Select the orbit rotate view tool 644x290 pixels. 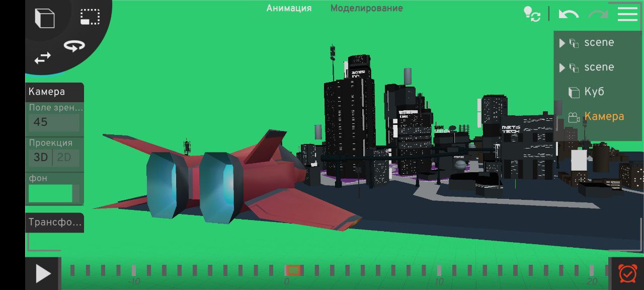click(73, 45)
